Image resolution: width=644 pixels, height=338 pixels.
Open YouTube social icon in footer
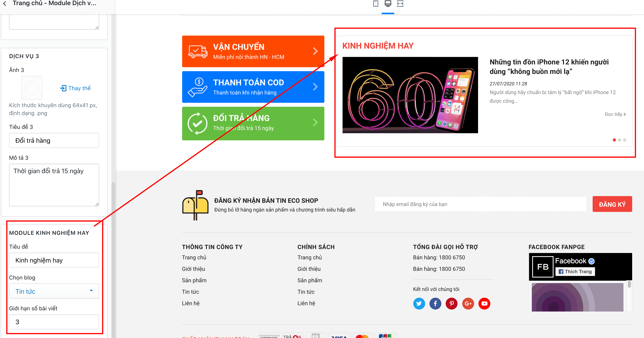click(x=484, y=303)
